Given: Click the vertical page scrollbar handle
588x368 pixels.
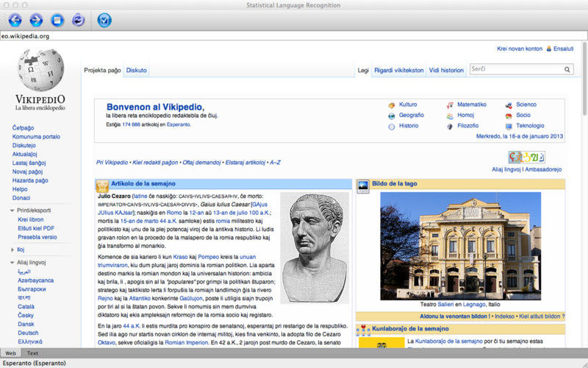Looking at the screenshot, I should pyautogui.click(x=584, y=79).
